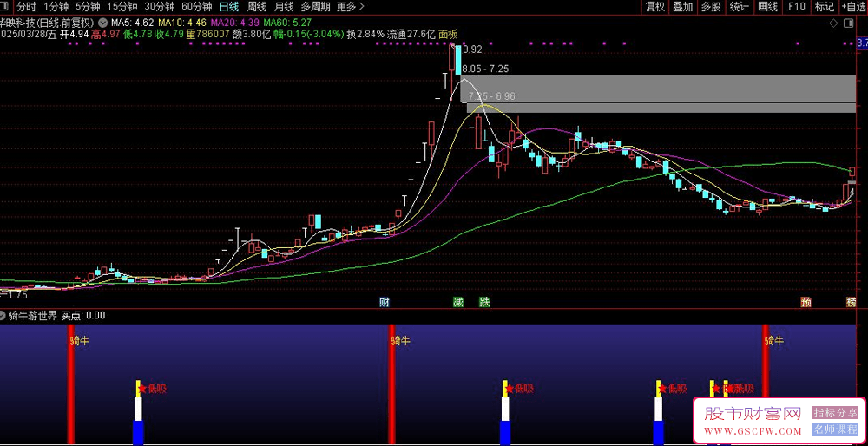
Task: Open the 多股 multi-stock view
Action: click(x=710, y=7)
